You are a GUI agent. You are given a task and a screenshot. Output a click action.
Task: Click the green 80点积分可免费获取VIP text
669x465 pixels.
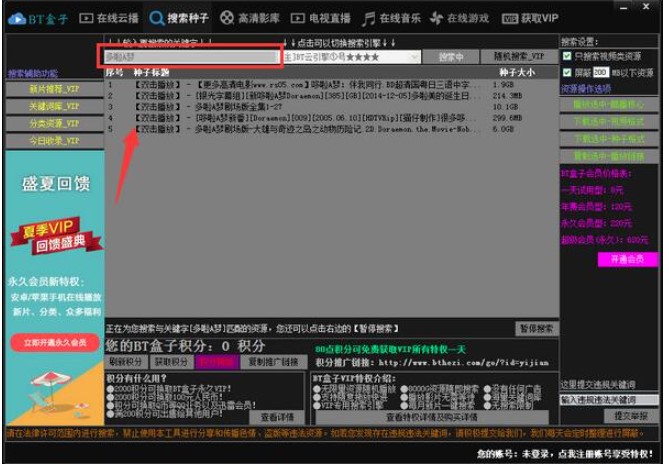(x=390, y=349)
